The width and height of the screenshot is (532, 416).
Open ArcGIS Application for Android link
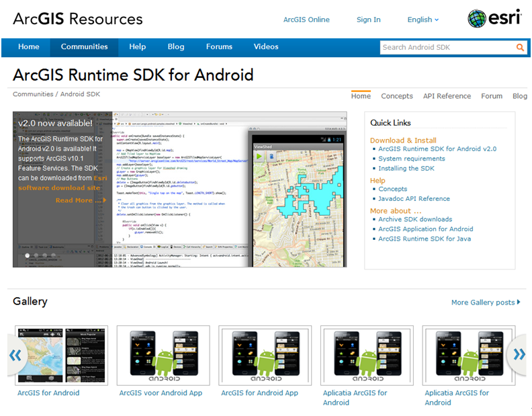425,229
